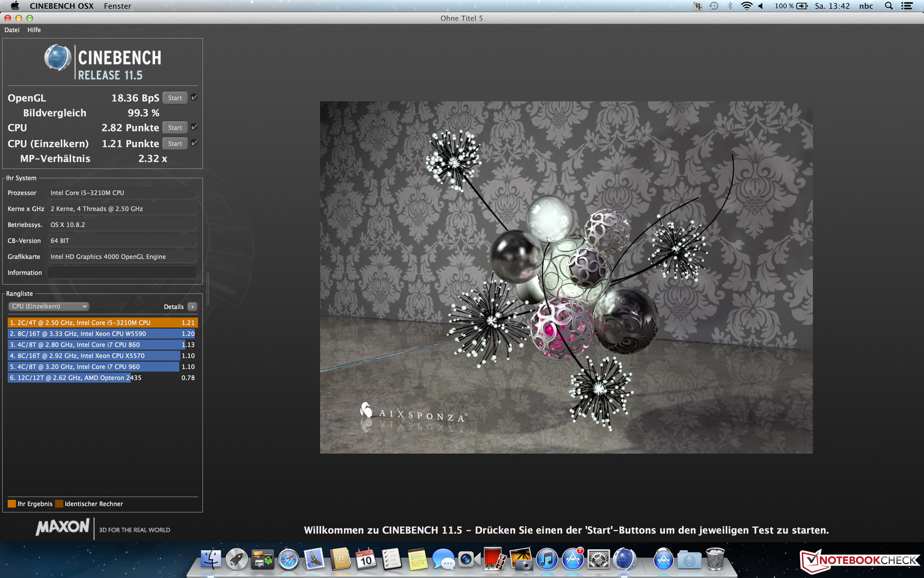The image size is (924, 578).
Task: Open Calendar icon showing Nov 10
Action: coord(366,560)
